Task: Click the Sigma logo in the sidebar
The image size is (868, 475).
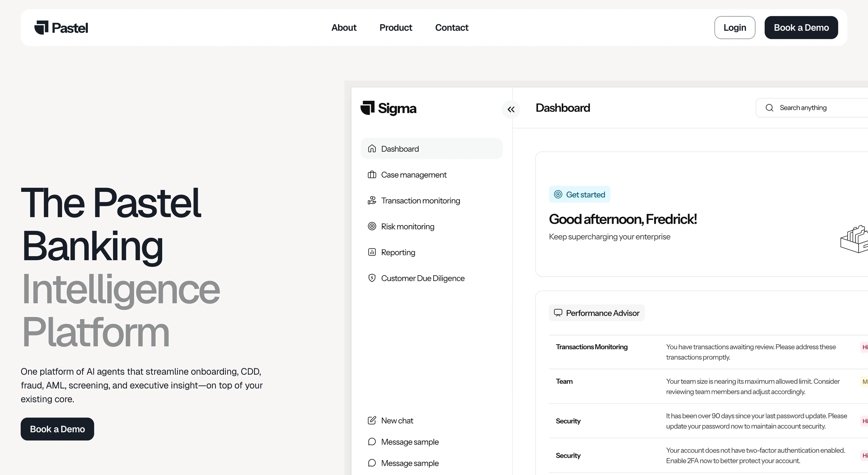Action: coord(388,108)
